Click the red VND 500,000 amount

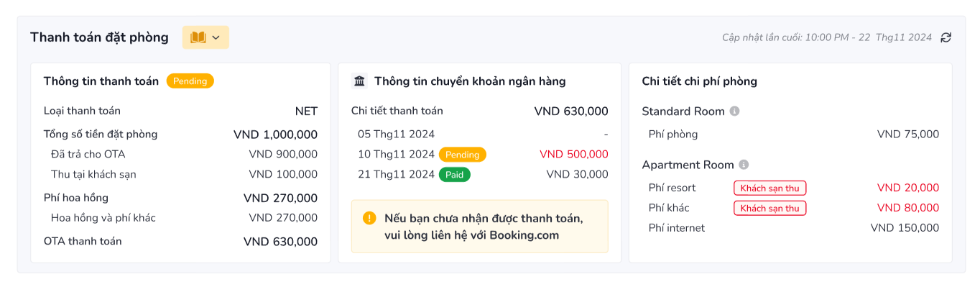tap(573, 155)
